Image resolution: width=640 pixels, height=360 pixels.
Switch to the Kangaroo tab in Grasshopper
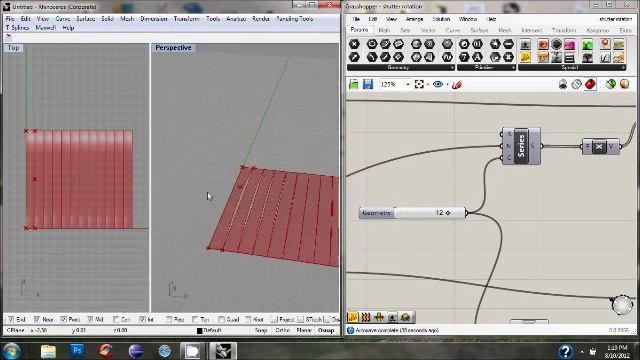598,30
